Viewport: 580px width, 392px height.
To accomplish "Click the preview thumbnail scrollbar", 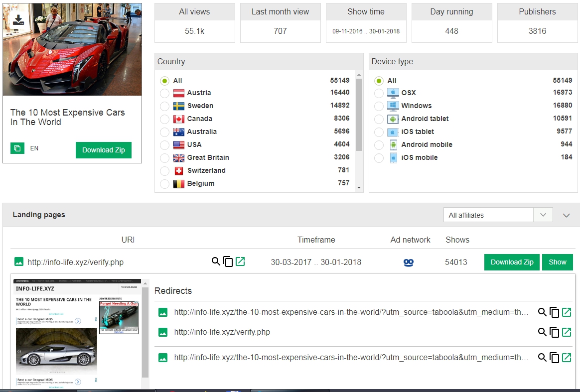I will click(145, 333).
